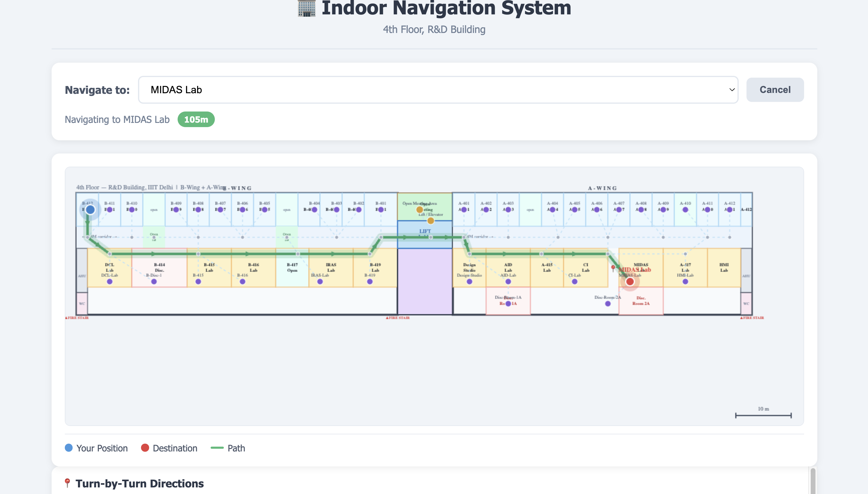Click the Your Position legend blue dot

click(x=69, y=448)
